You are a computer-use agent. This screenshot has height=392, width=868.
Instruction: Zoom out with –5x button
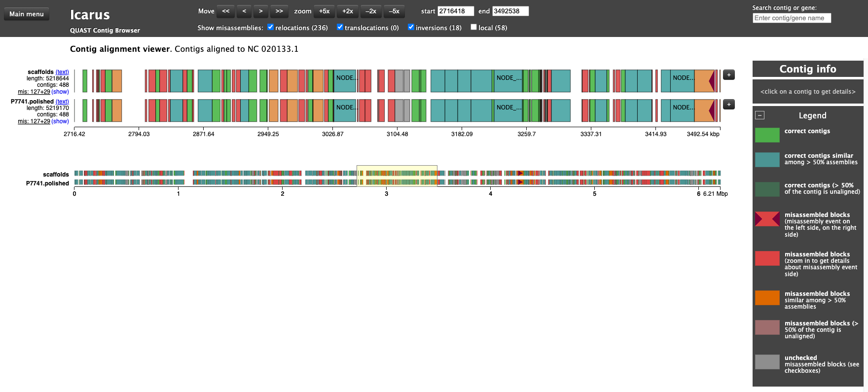click(394, 11)
